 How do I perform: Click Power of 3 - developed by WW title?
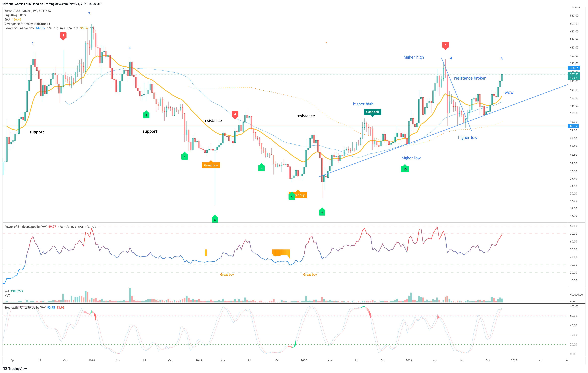[x=25, y=227]
